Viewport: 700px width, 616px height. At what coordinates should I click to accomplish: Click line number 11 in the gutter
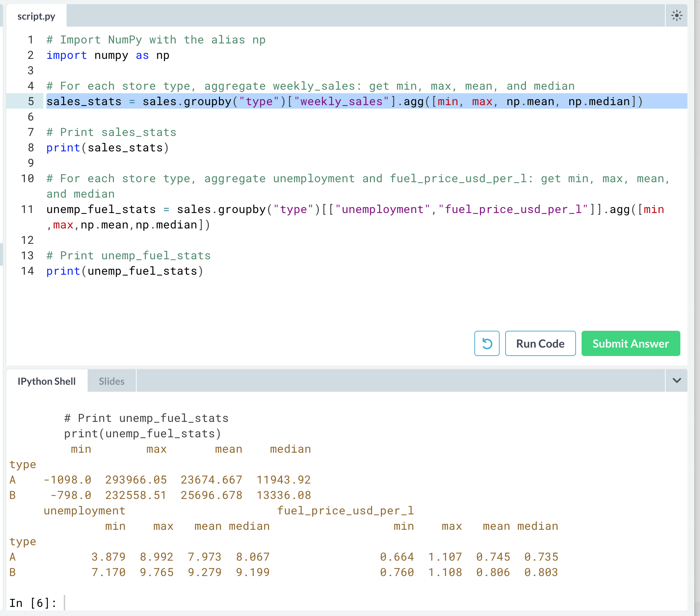[27, 209]
